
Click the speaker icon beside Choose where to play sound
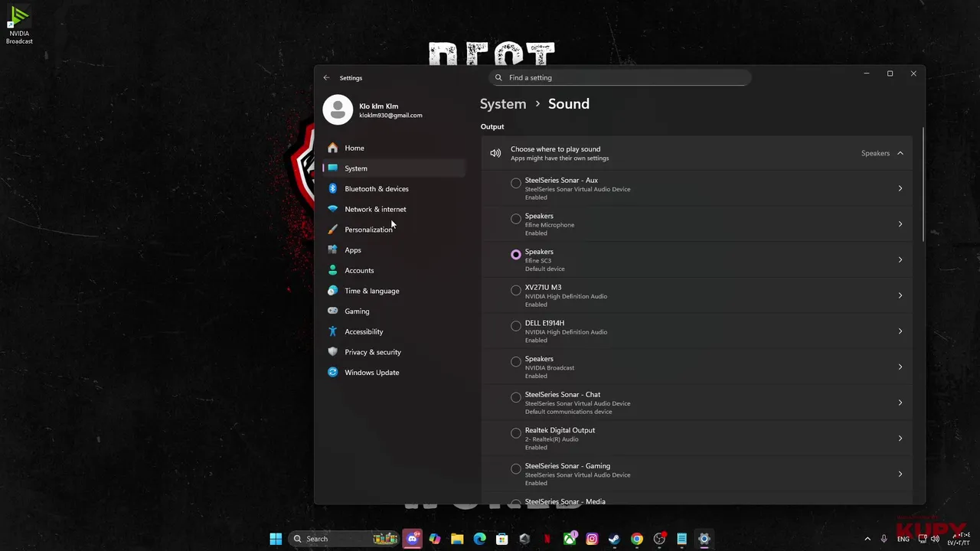click(495, 153)
